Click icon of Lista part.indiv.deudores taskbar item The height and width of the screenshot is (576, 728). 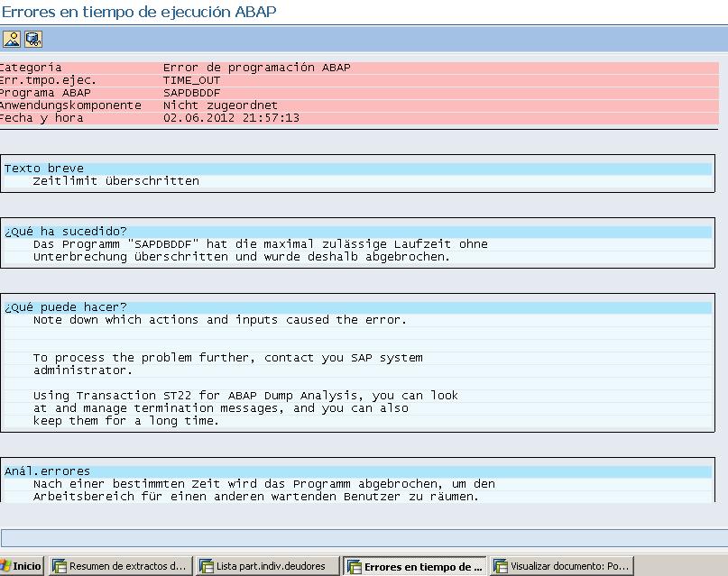206,566
